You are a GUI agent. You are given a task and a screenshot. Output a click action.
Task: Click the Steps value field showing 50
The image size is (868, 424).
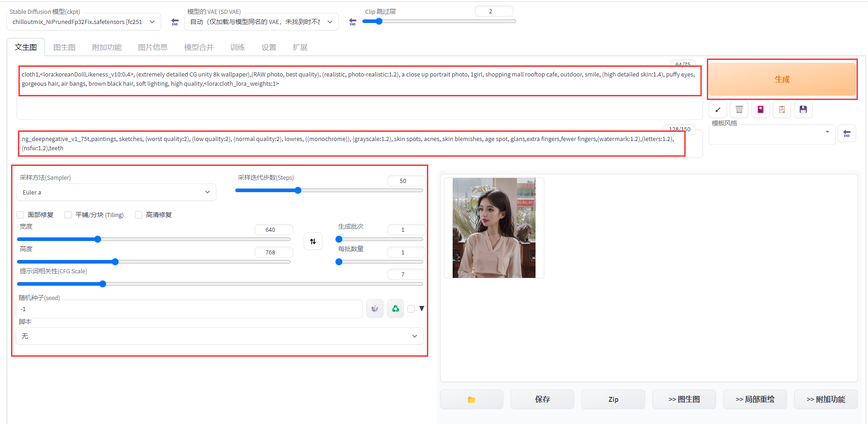tap(406, 181)
